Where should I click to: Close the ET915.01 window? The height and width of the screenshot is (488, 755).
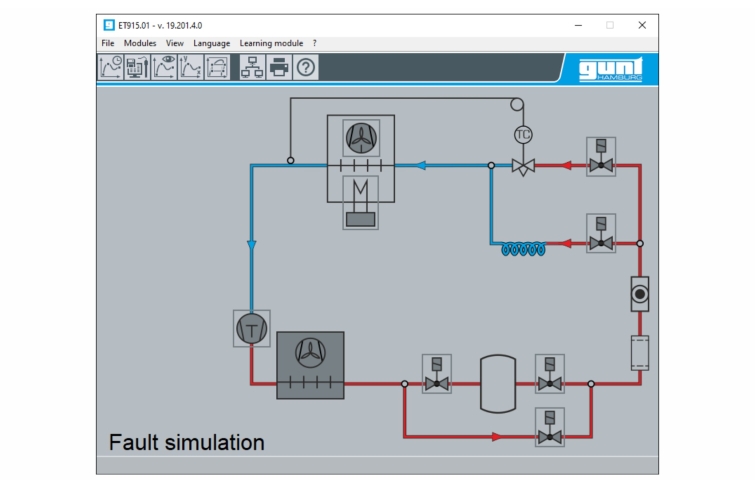tap(642, 25)
